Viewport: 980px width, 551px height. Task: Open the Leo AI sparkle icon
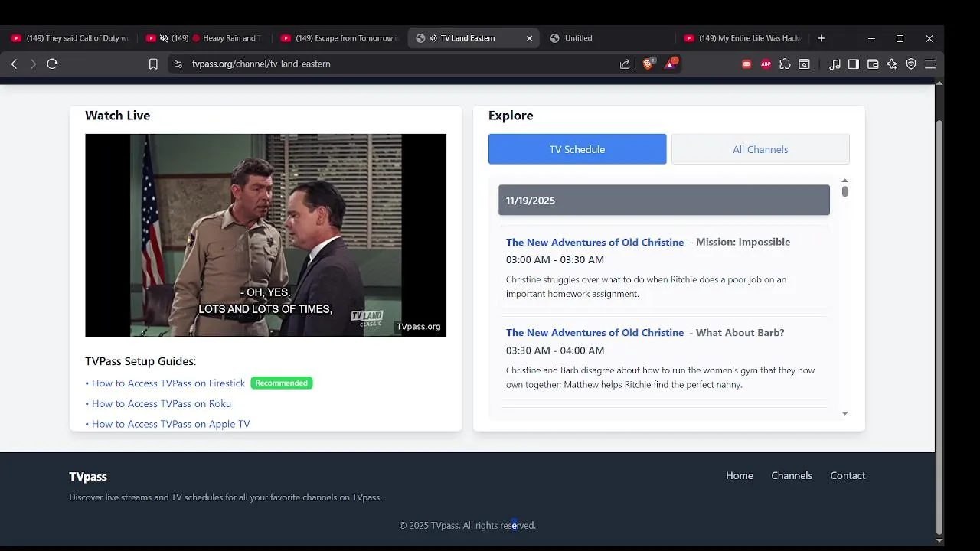[x=892, y=64]
